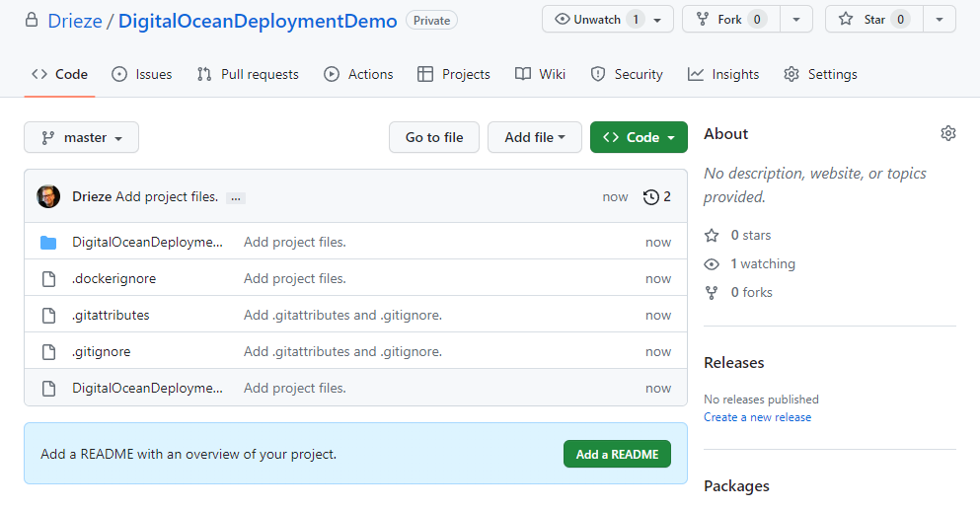980x510 pixels.
Task: Click Create a new release link
Action: 758,417
